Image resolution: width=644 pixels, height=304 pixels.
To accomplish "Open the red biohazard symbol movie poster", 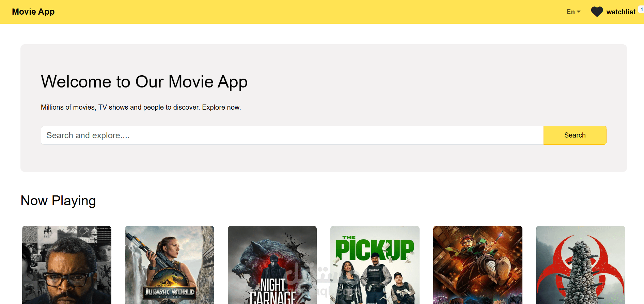I will coord(581,265).
